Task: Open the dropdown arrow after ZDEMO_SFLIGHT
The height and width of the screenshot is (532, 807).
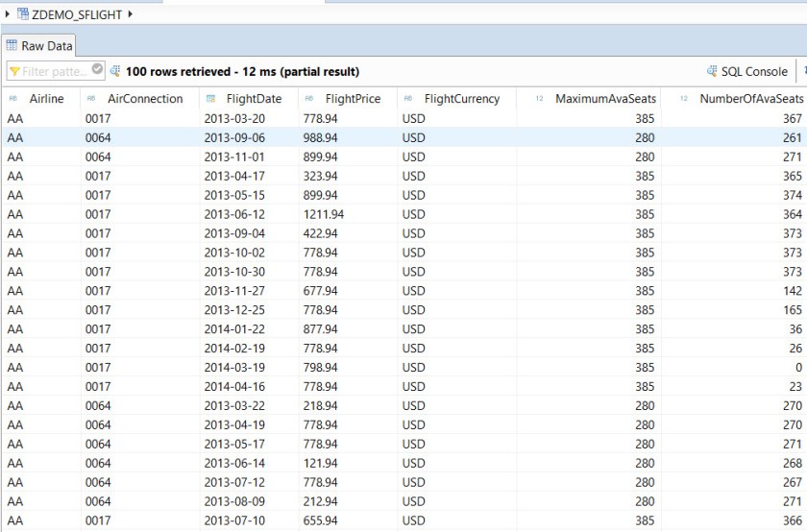Action: (x=131, y=13)
